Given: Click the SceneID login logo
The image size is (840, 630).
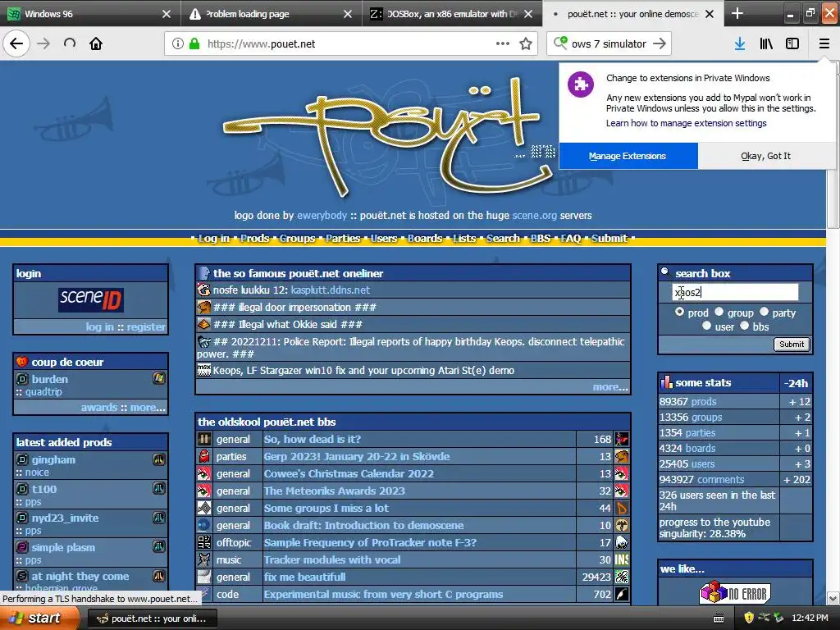Looking at the screenshot, I should (90, 299).
